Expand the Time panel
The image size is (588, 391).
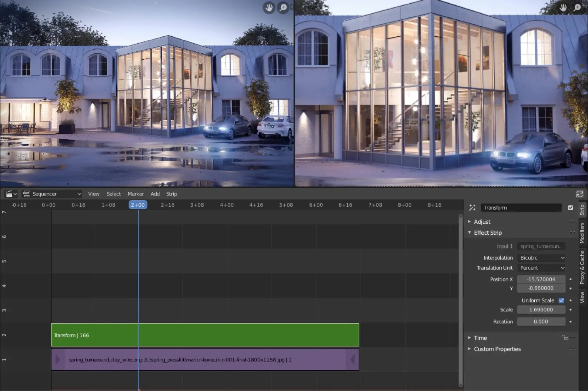pos(480,338)
